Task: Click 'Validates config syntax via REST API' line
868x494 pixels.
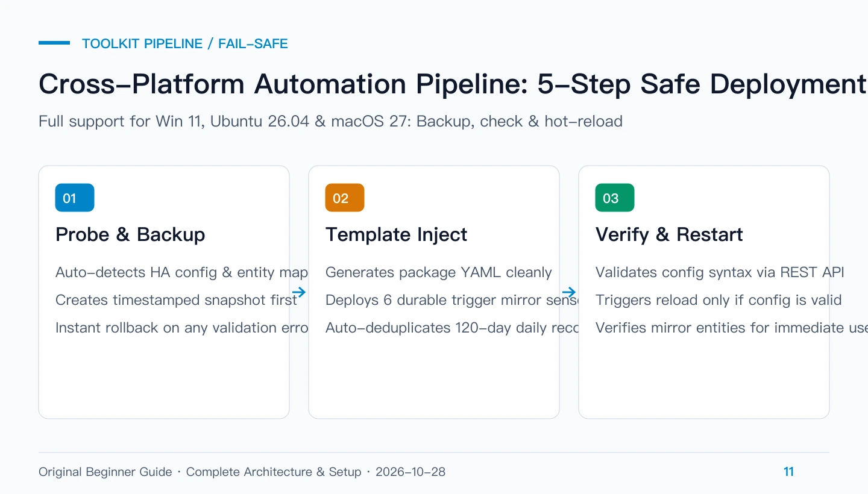Action: click(720, 272)
